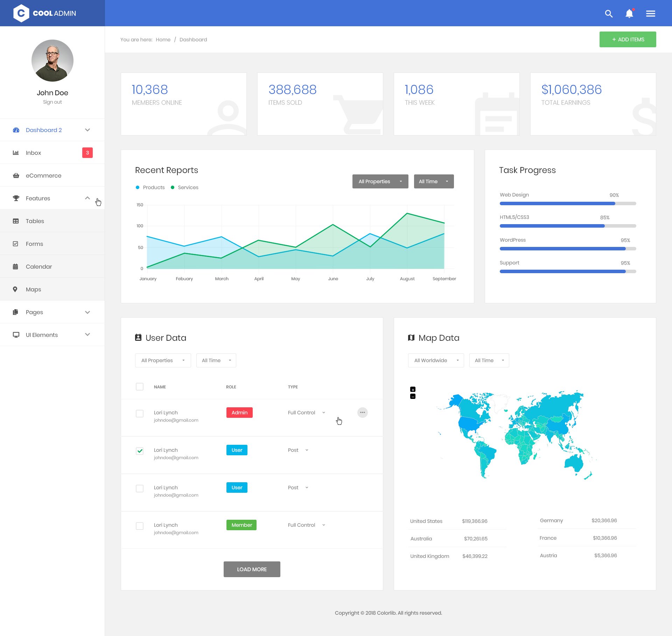
Task: Click the Add Items button
Action: (628, 40)
